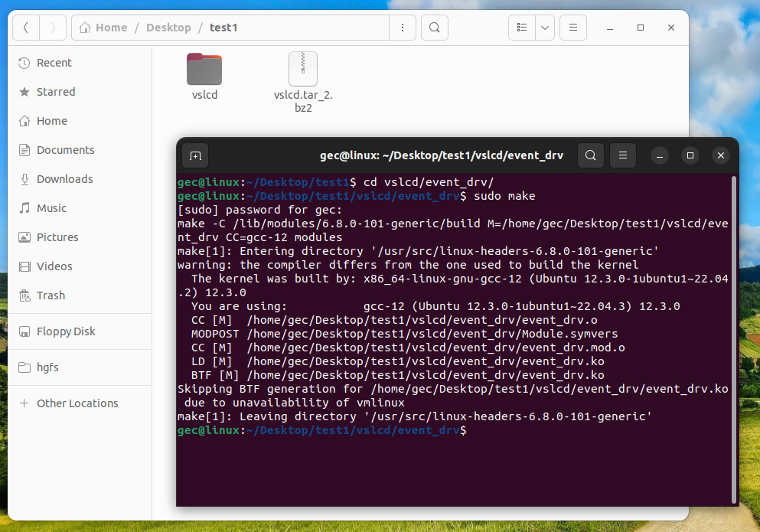
Task: Select the vslcd folder icon
Action: point(204,69)
